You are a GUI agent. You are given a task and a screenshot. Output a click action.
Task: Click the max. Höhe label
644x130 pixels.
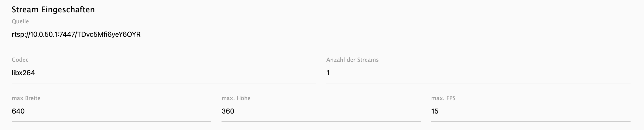pos(236,98)
